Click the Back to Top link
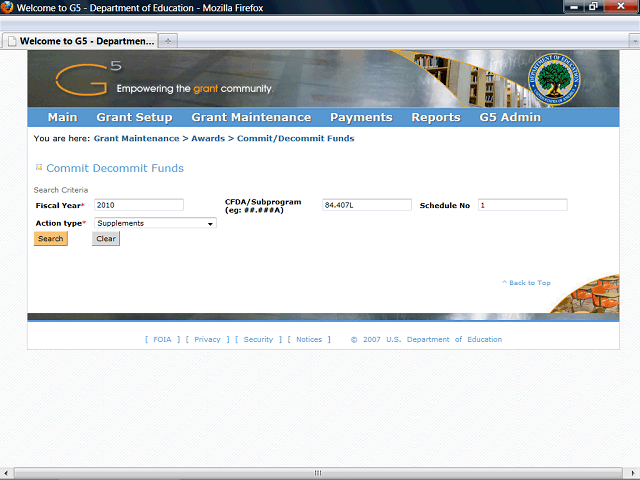 point(526,282)
